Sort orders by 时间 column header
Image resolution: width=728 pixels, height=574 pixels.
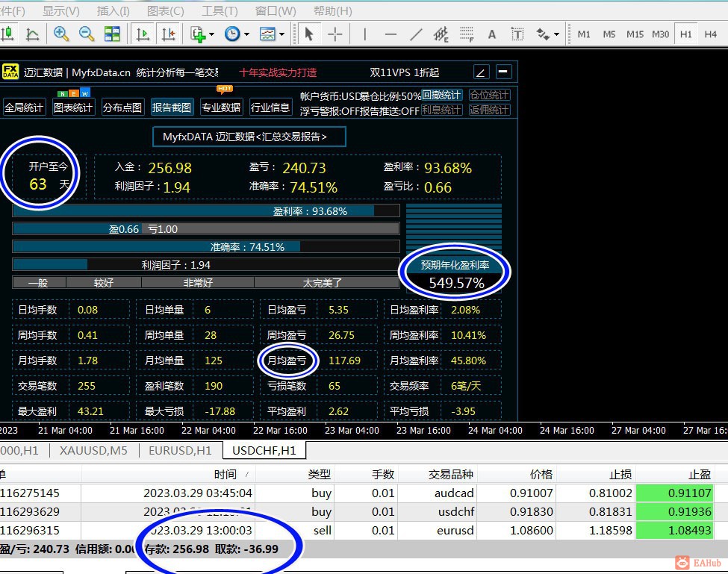(x=225, y=474)
